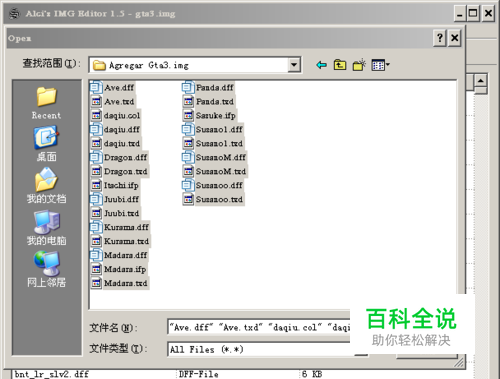Select the Ave.dff file icon

click(x=96, y=88)
